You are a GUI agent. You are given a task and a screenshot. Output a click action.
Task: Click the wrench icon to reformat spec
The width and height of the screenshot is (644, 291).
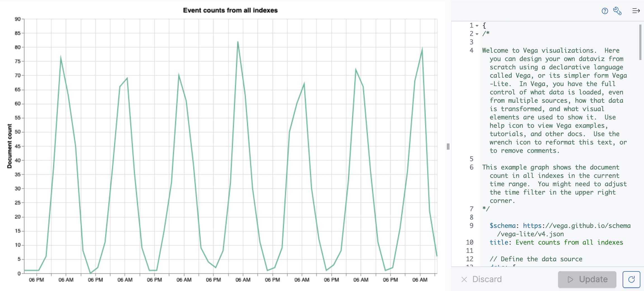pos(617,11)
